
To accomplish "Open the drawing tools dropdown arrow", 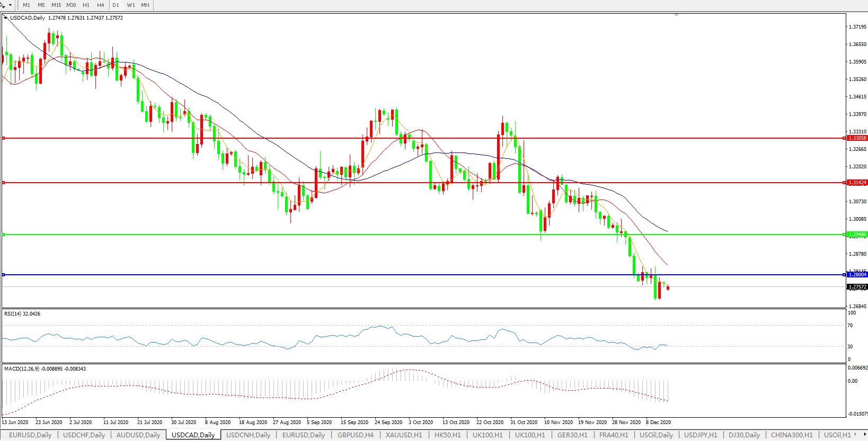I will click(10, 5).
